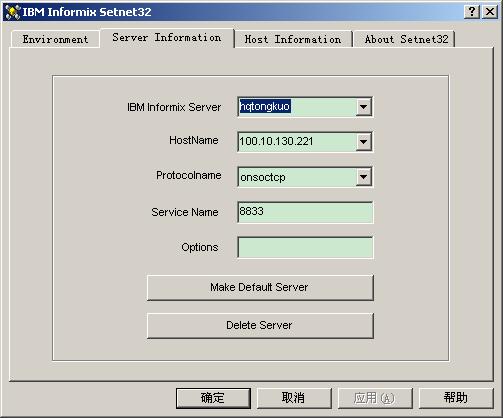Select the Server Information tab
The width and height of the screenshot is (503, 418).
pos(167,38)
